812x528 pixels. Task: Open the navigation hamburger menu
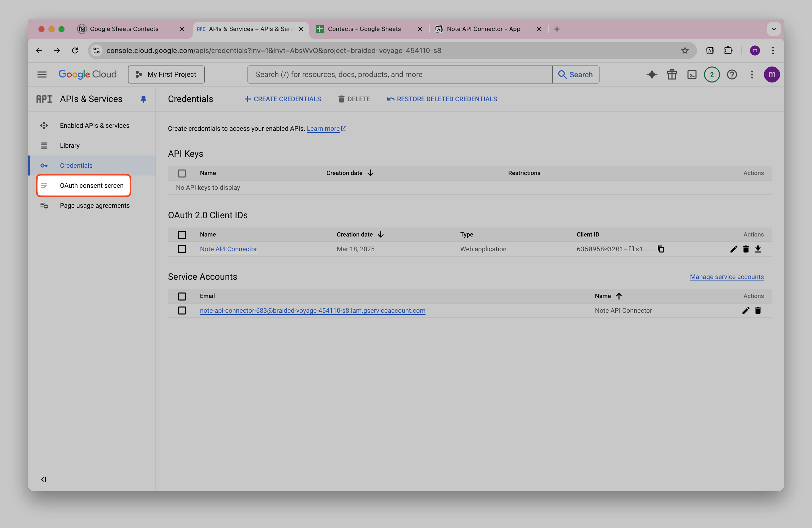[42, 74]
